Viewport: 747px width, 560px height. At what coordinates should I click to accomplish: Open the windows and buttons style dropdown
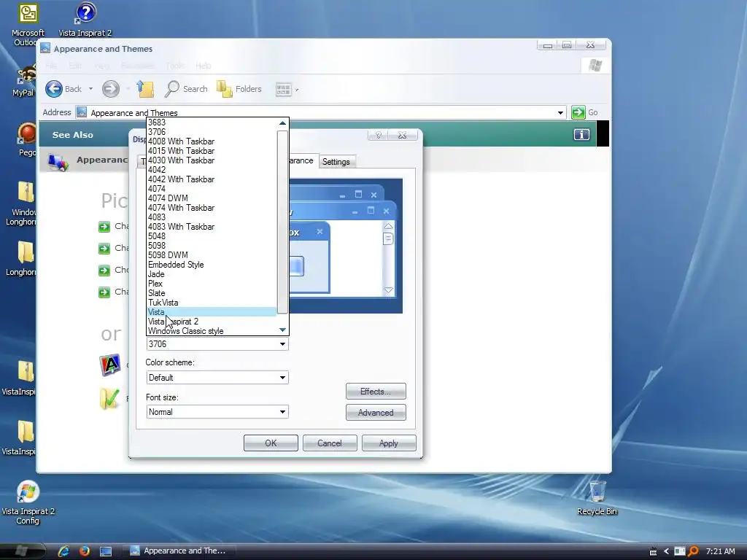tap(217, 344)
